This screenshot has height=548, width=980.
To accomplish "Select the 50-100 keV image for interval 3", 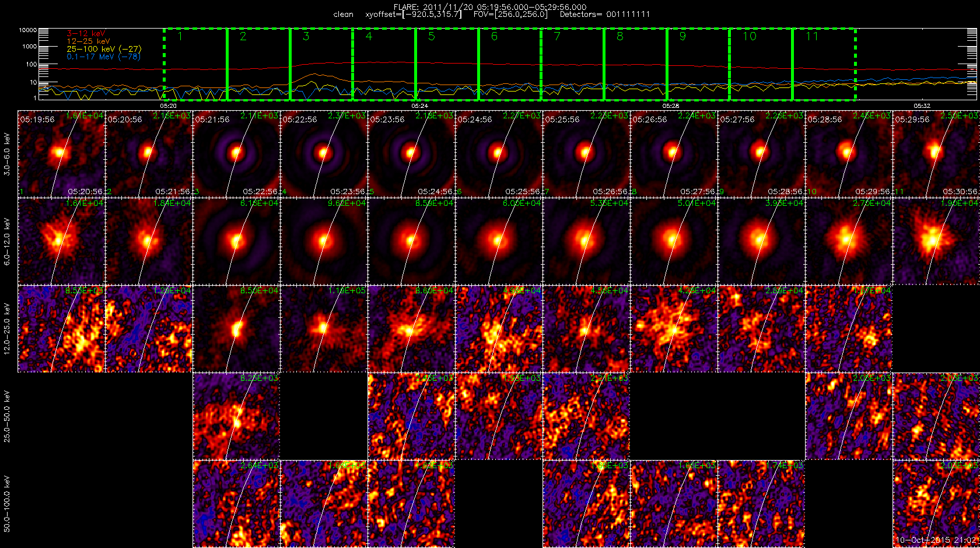I will point(236,504).
